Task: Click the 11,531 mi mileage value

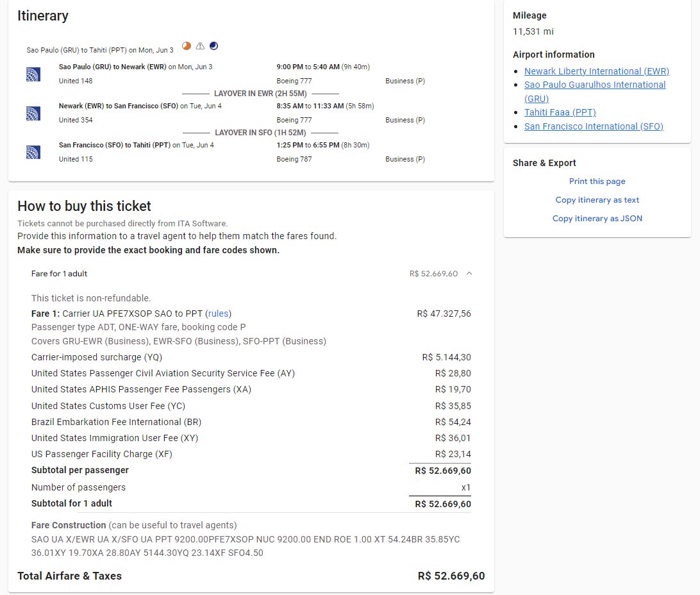Action: [x=533, y=31]
